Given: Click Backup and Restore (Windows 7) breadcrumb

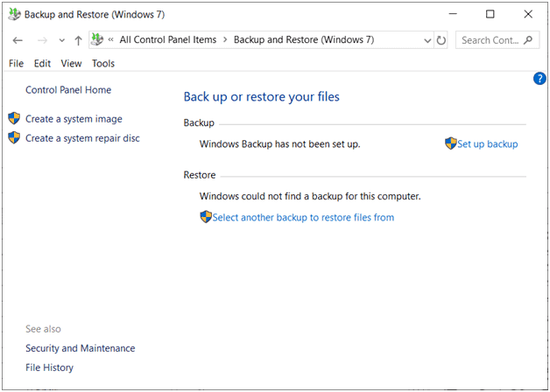Looking at the screenshot, I should click(304, 39).
